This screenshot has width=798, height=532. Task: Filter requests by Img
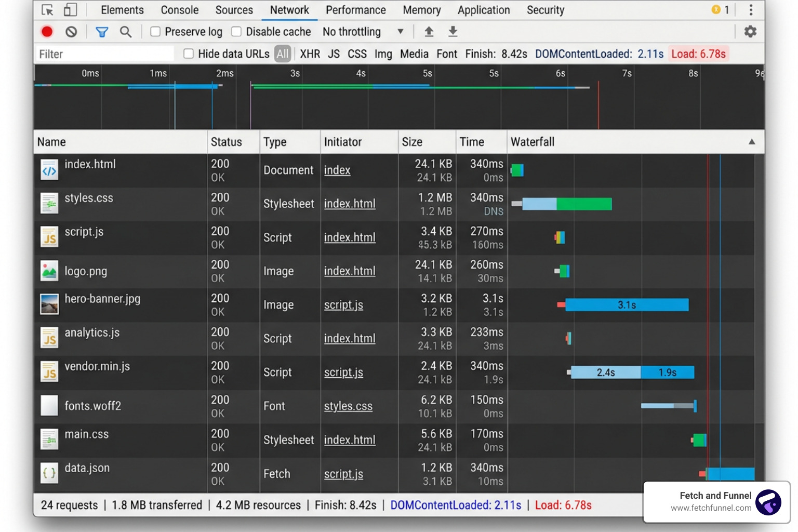pyautogui.click(x=383, y=54)
